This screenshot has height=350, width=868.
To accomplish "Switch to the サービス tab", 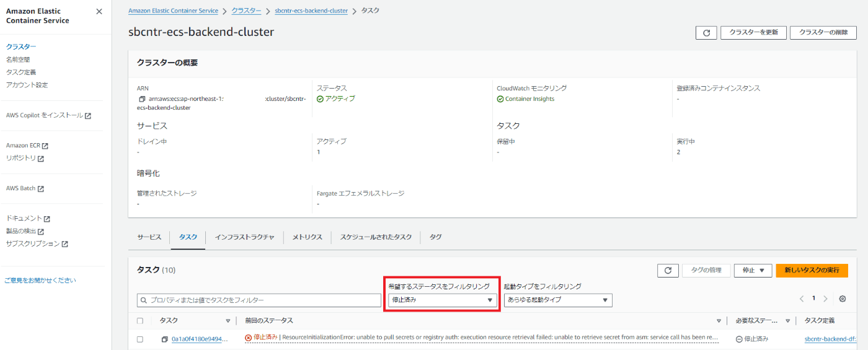I will coord(149,237).
